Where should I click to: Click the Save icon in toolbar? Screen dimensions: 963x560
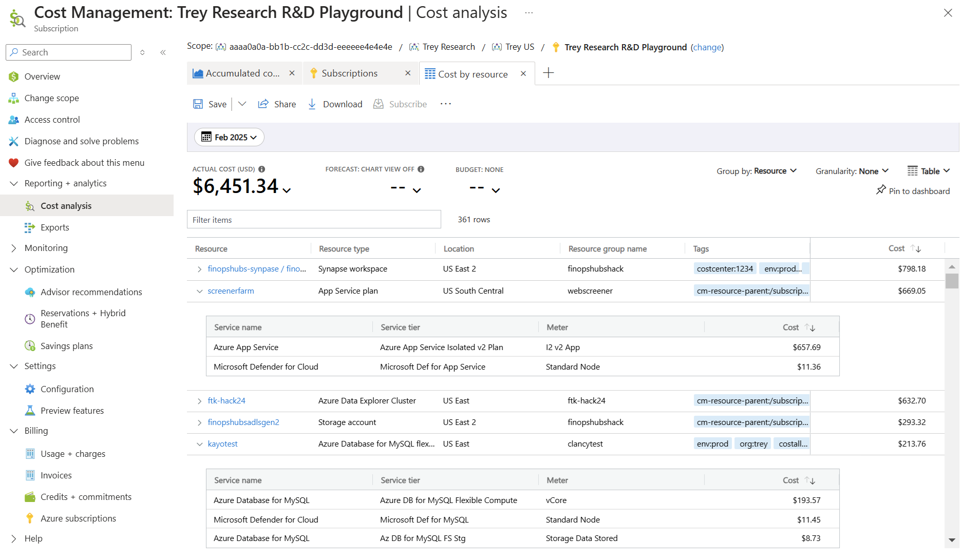point(198,104)
